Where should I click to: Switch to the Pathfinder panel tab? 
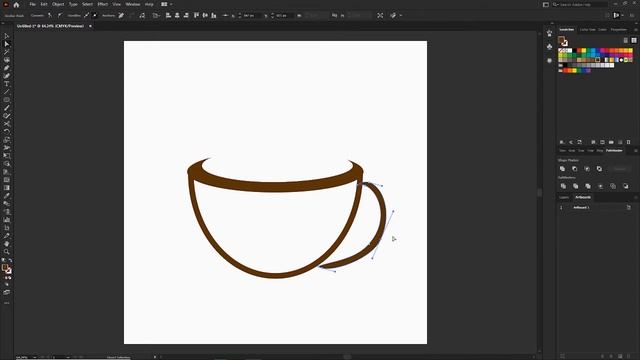point(614,151)
